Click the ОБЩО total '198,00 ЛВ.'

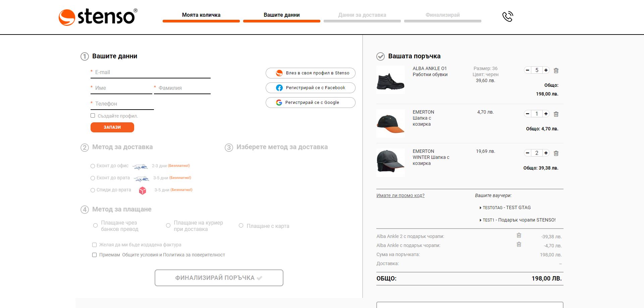tap(546, 279)
